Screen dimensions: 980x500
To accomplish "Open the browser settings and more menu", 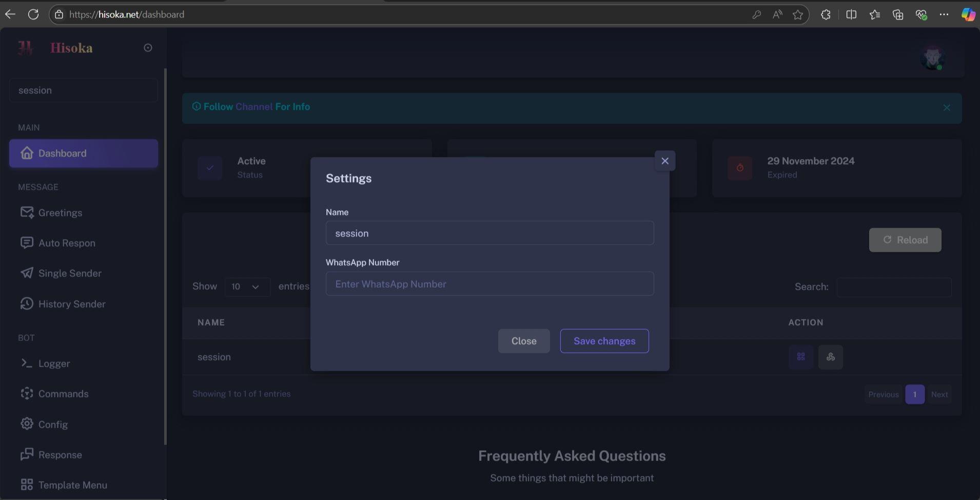I will point(944,14).
